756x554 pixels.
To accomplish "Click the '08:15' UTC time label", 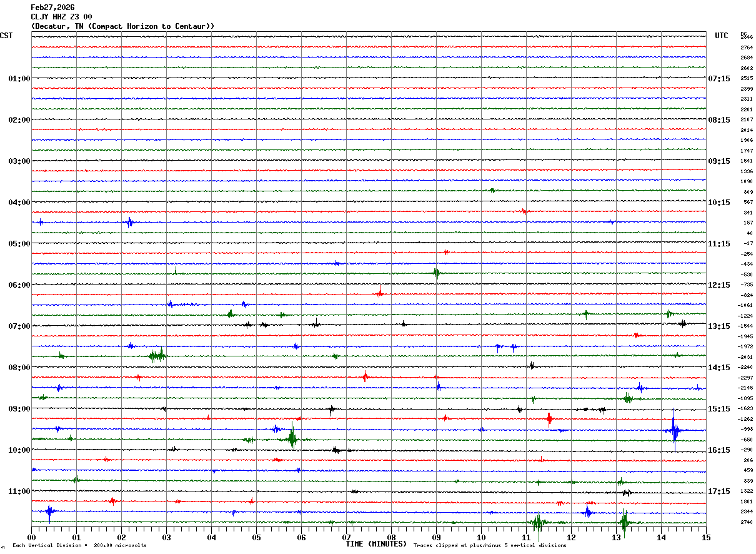I will (719, 120).
